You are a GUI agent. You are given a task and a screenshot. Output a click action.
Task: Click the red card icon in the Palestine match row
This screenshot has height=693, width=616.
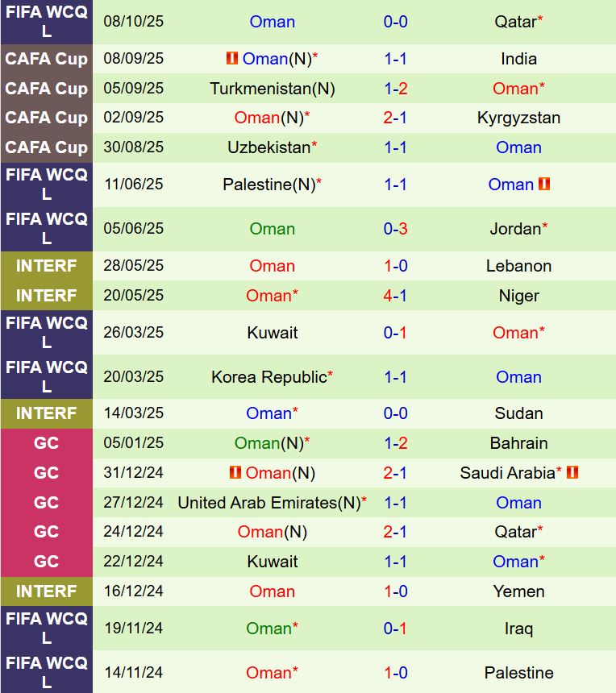544,185
